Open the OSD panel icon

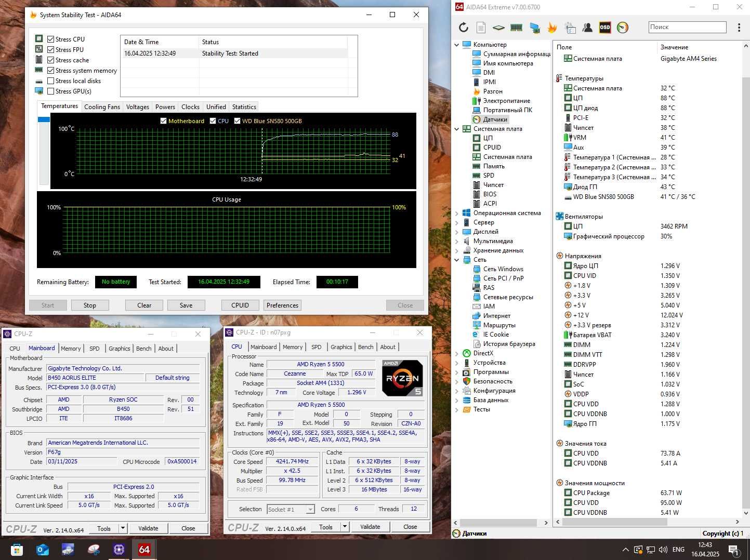click(605, 27)
